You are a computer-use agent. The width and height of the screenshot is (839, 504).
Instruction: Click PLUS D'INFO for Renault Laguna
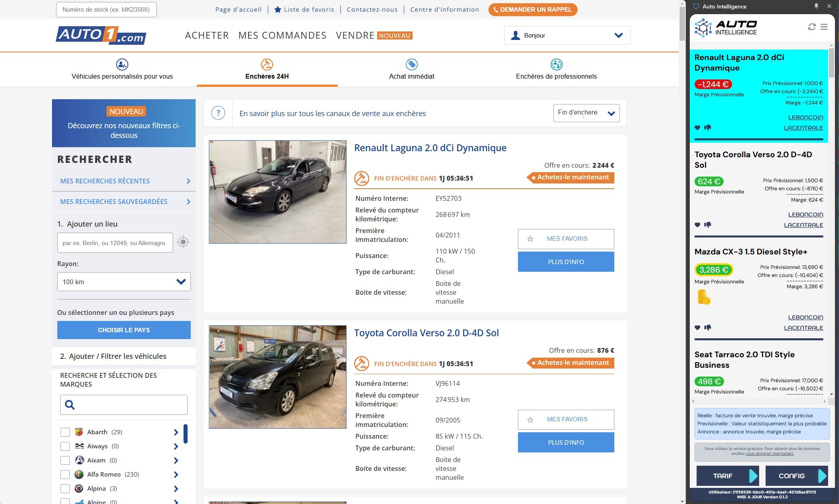click(566, 262)
